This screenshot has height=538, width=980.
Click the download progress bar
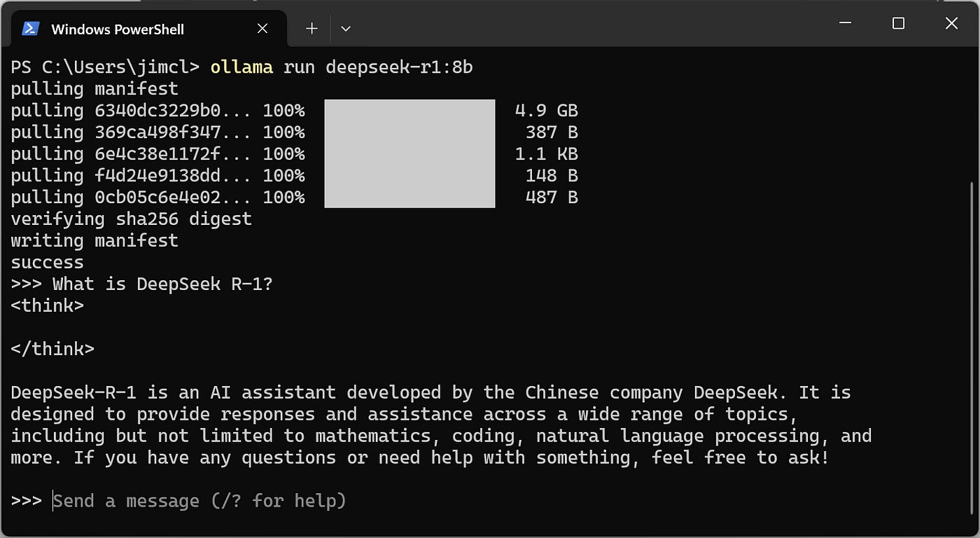[409, 153]
